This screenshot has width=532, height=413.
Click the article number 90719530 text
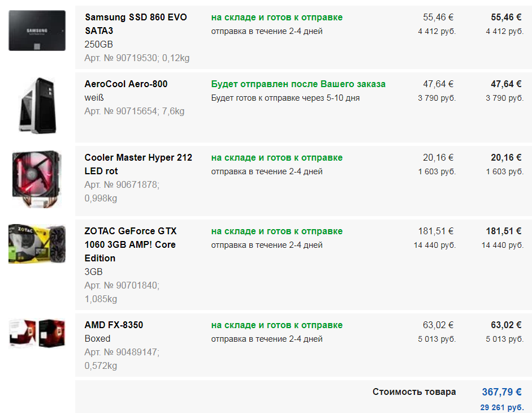tap(137, 58)
